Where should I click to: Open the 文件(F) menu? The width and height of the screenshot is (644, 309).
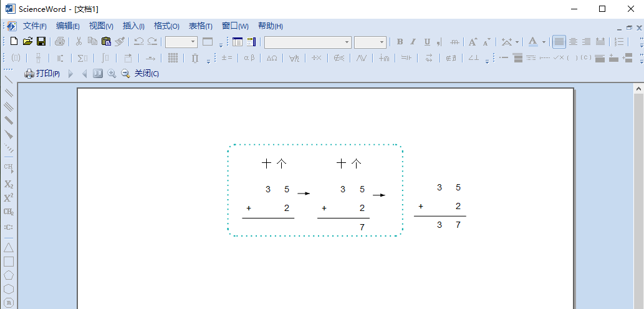point(34,26)
